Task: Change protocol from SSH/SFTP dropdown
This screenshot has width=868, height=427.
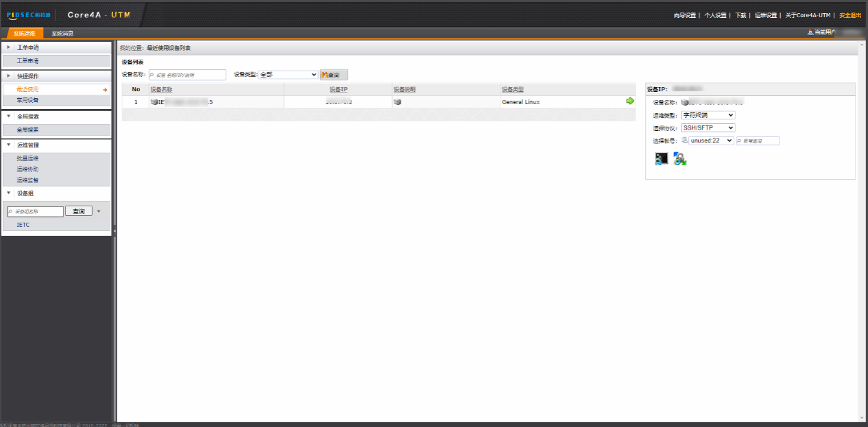Action: click(708, 128)
